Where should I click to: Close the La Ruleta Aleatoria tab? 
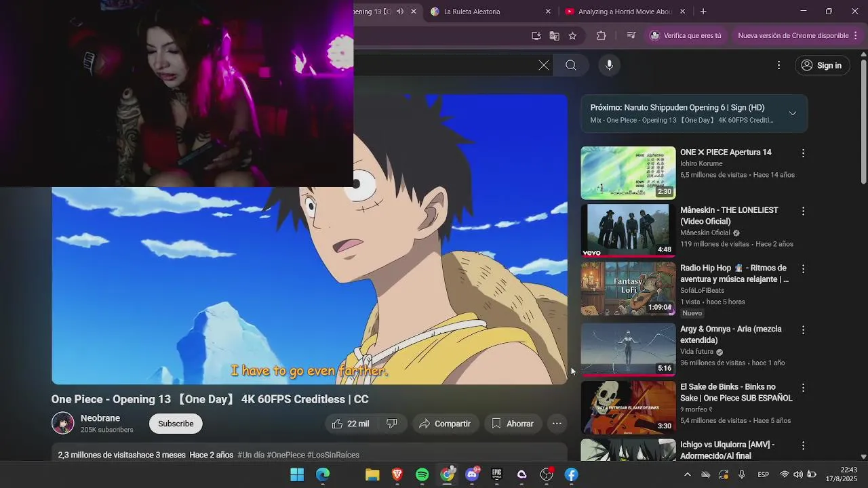[x=548, y=12]
